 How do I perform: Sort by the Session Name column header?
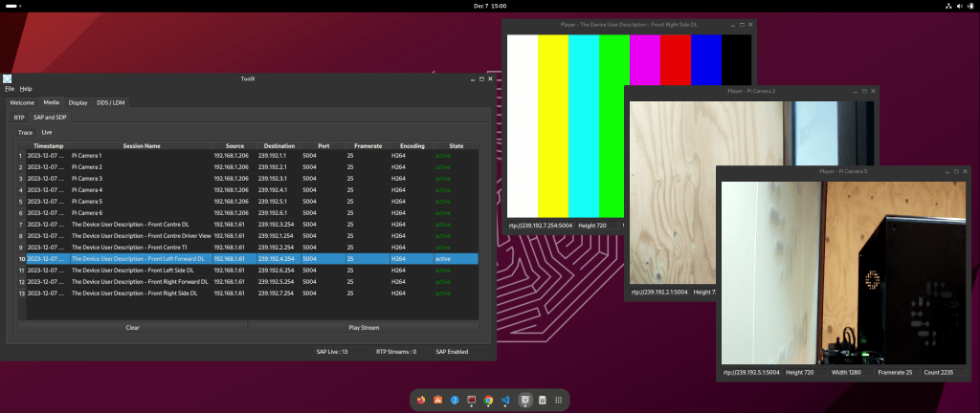[x=142, y=146]
